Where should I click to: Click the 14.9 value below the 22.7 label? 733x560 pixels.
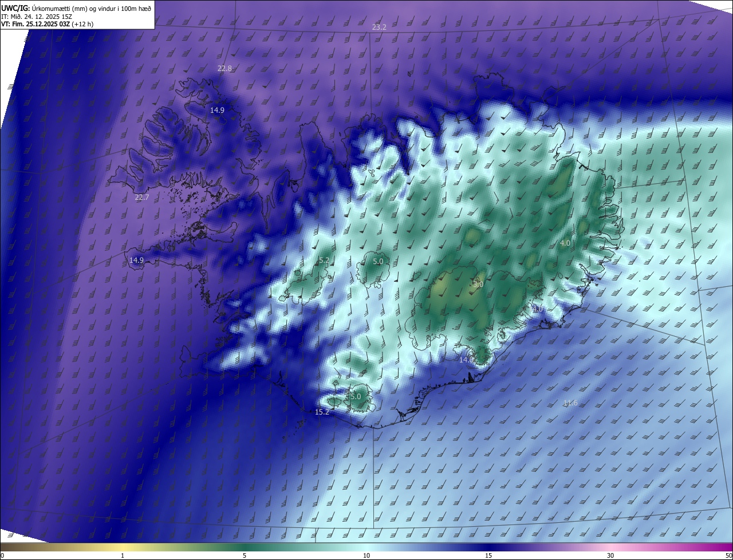point(136,261)
